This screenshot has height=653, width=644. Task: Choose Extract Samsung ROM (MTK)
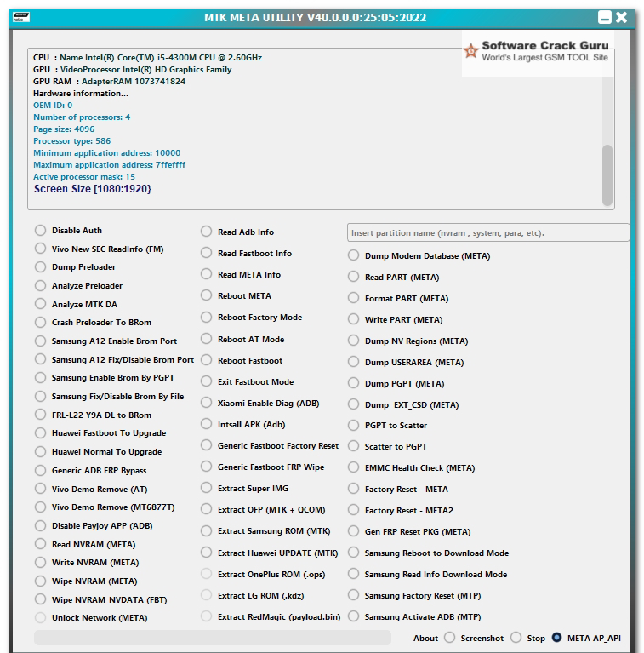tap(207, 531)
